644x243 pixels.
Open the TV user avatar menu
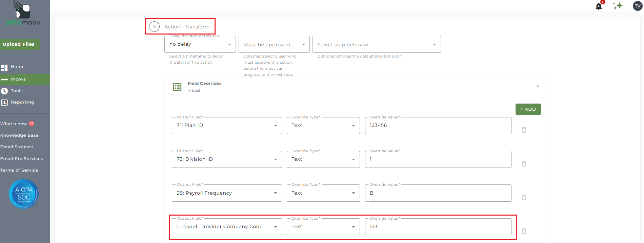[x=638, y=6]
